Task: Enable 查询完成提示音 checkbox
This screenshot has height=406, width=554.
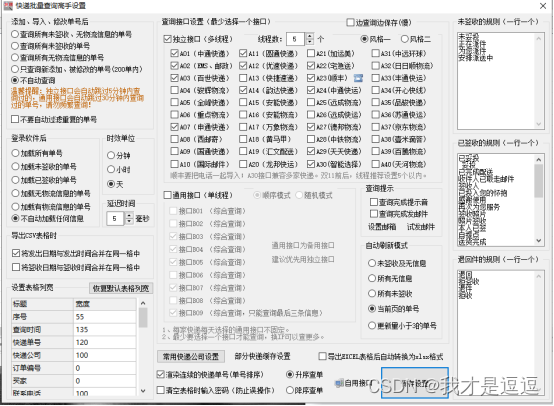Action: pos(374,202)
